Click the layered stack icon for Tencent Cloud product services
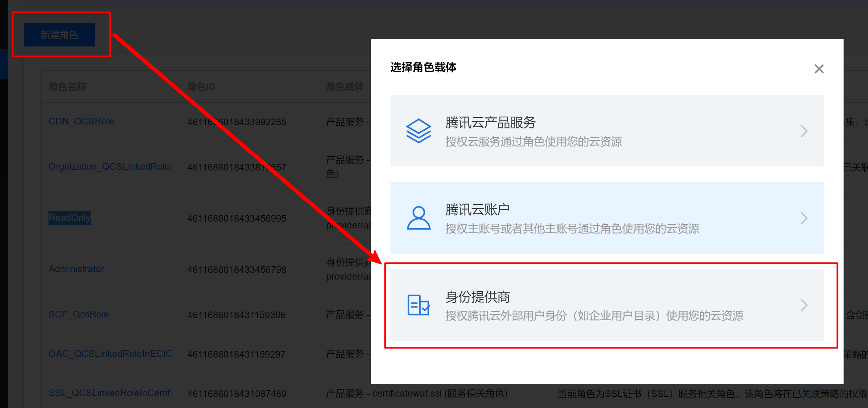Image resolution: width=868 pixels, height=408 pixels. click(x=418, y=131)
